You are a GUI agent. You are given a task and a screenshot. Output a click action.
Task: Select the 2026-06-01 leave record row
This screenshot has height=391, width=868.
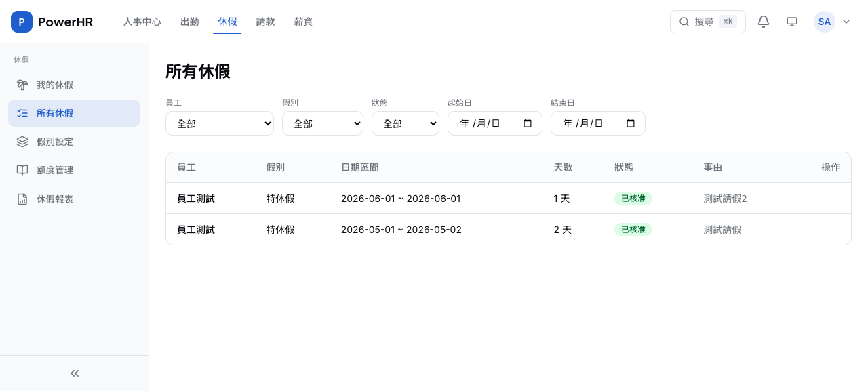pos(400,199)
